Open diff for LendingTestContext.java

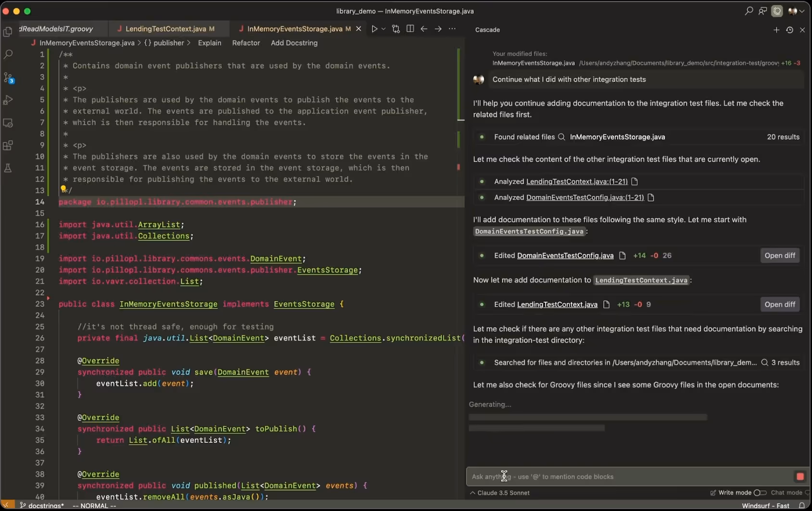[x=780, y=305]
